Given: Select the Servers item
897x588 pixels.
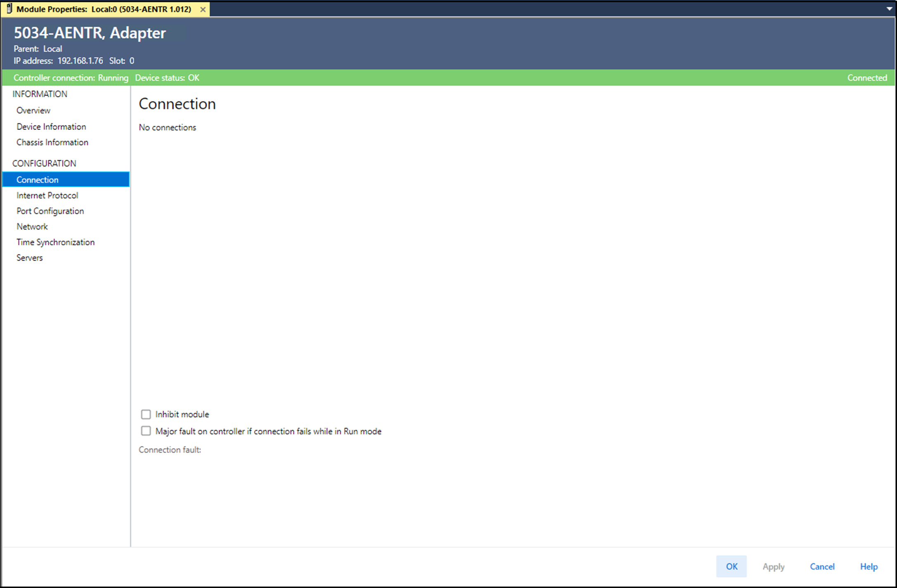Looking at the screenshot, I should (30, 258).
